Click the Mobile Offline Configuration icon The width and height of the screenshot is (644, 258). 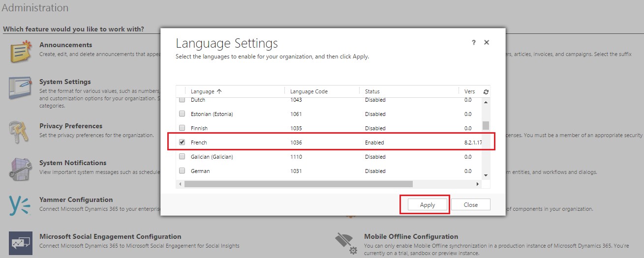coord(346,243)
